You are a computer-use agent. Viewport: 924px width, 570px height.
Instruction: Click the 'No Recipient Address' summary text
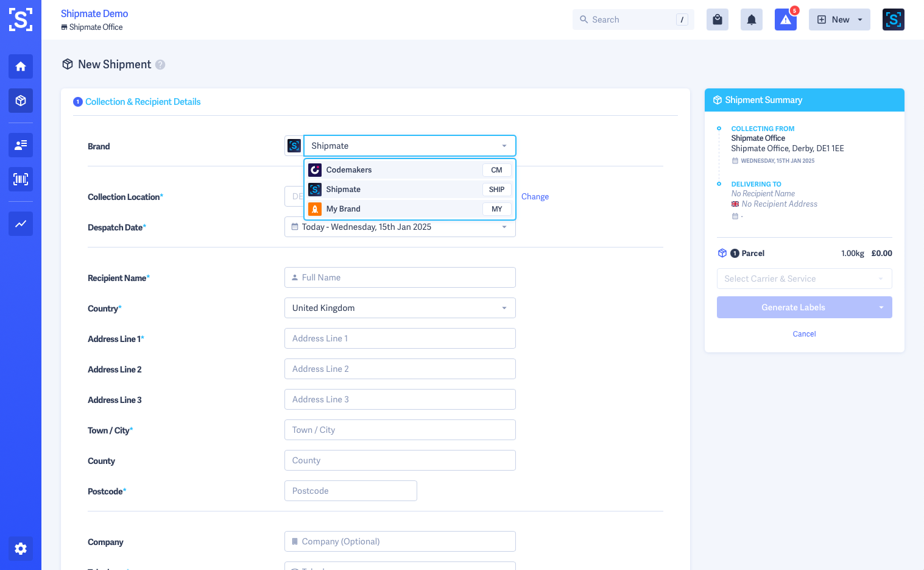coord(779,204)
